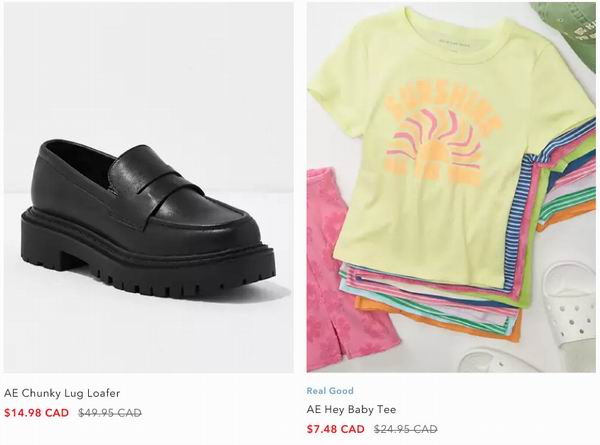The height and width of the screenshot is (445, 600).
Task: Click the crossed-out $49.95 CAD price
Action: point(110,413)
